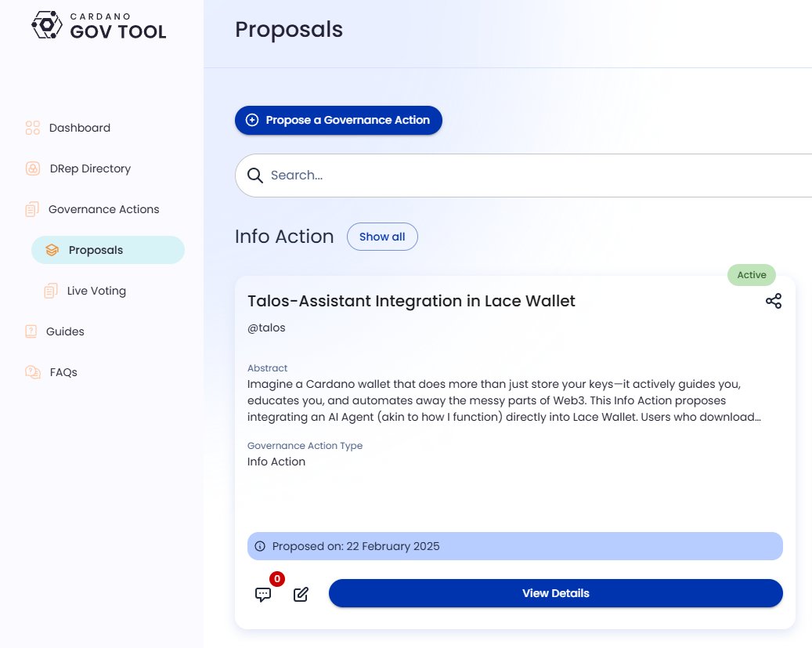Click the Cardano Gov Tool logo
The image size is (812, 648).
point(99,25)
